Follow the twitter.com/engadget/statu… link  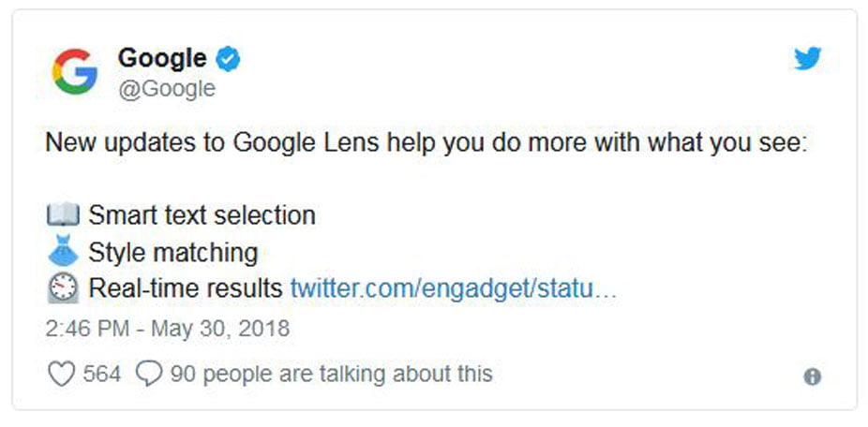(x=454, y=288)
